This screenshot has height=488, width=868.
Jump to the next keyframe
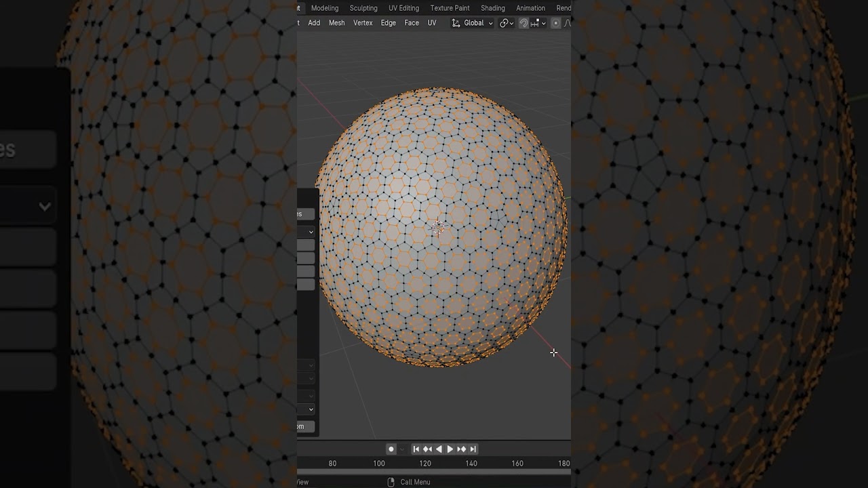[461, 449]
